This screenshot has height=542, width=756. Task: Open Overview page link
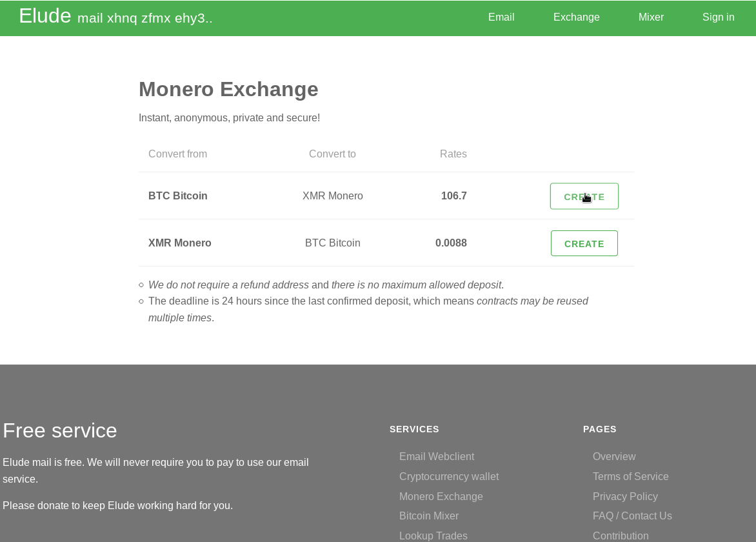point(614,456)
